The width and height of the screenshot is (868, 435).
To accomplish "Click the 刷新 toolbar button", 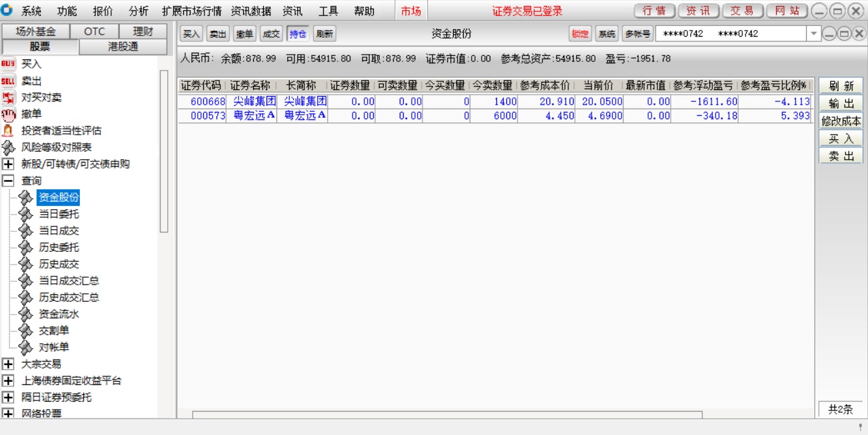I will [324, 33].
